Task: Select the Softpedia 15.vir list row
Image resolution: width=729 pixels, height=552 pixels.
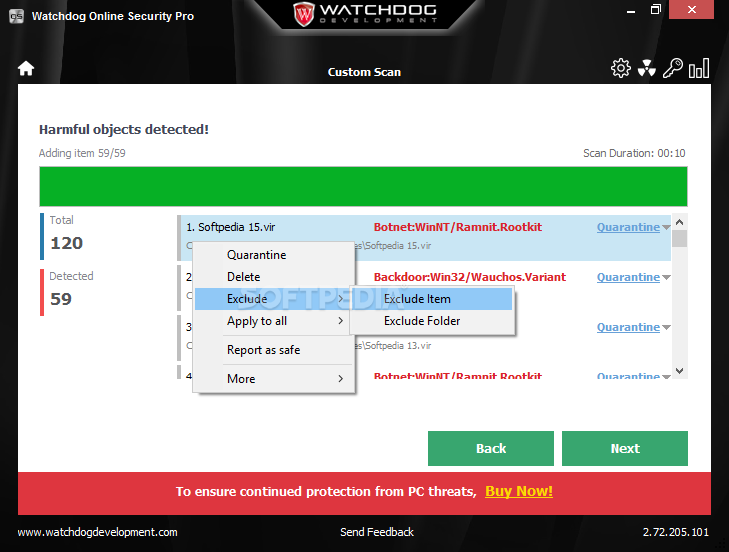Action: point(425,237)
